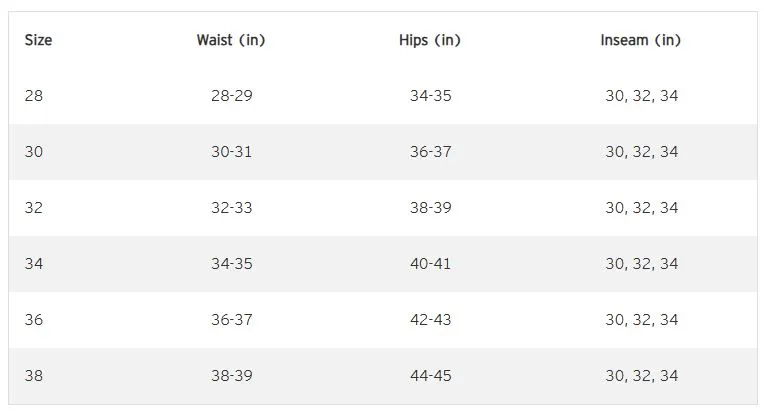Click the Inseam (in) column header

click(641, 41)
